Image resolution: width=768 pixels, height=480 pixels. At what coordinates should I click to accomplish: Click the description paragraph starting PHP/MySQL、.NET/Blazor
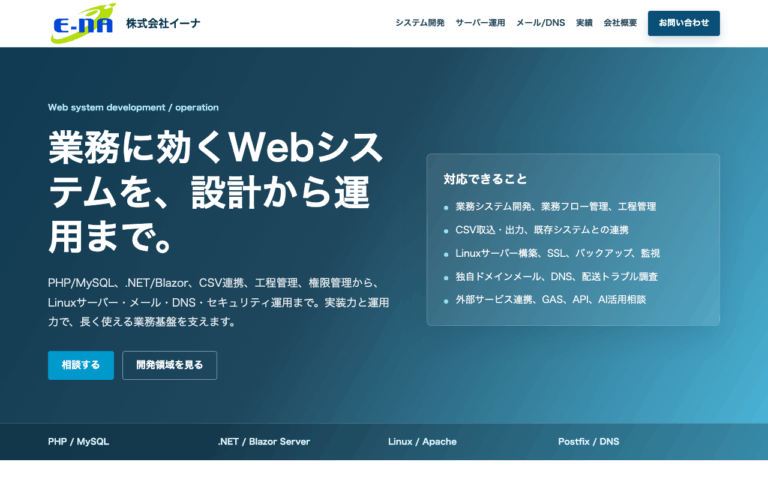point(218,302)
